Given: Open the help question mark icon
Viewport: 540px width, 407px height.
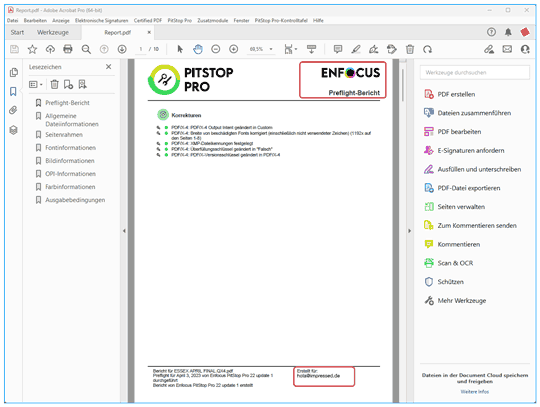Looking at the screenshot, I should (491, 32).
